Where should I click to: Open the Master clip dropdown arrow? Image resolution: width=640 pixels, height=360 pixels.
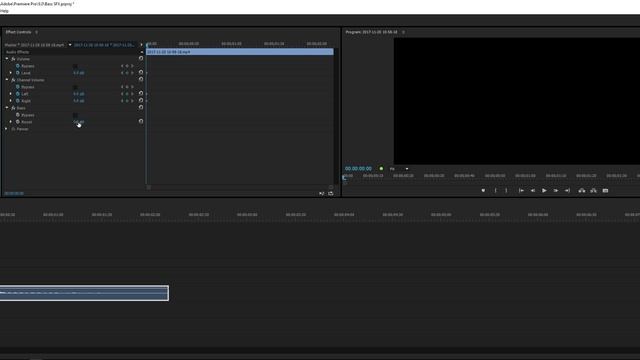[70, 45]
